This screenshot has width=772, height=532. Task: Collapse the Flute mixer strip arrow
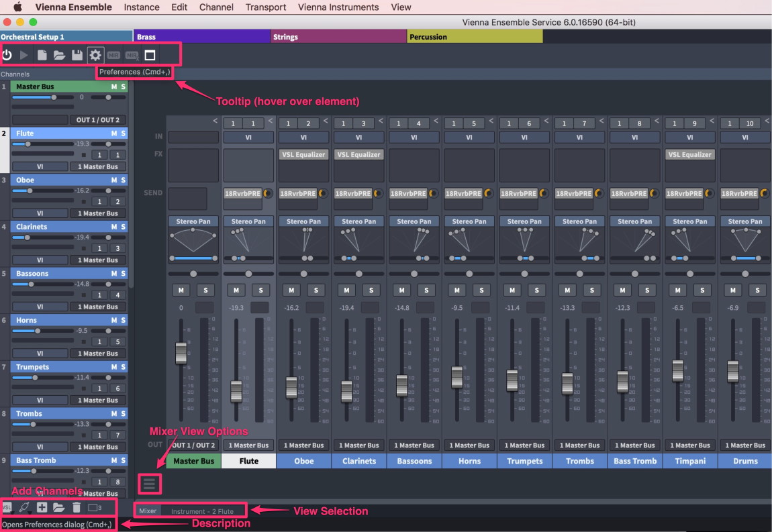point(271,121)
